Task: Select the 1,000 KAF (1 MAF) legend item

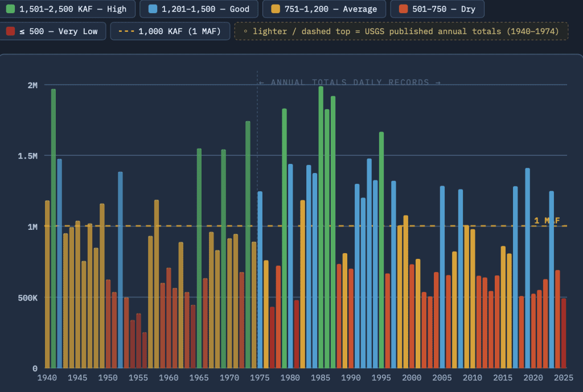Action: pos(170,31)
